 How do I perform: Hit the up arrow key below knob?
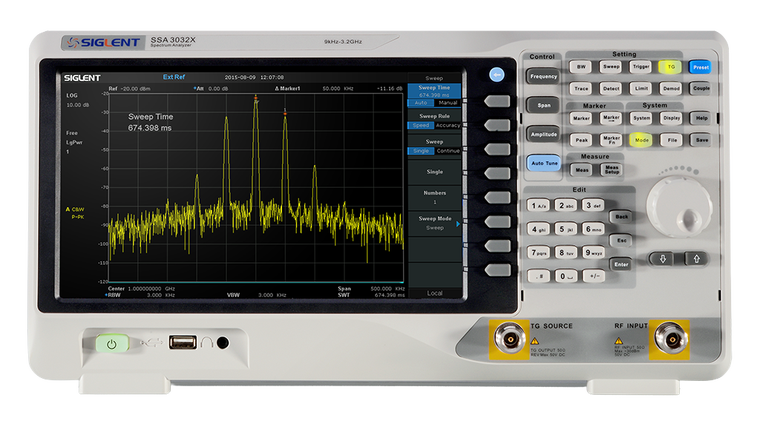click(x=697, y=259)
